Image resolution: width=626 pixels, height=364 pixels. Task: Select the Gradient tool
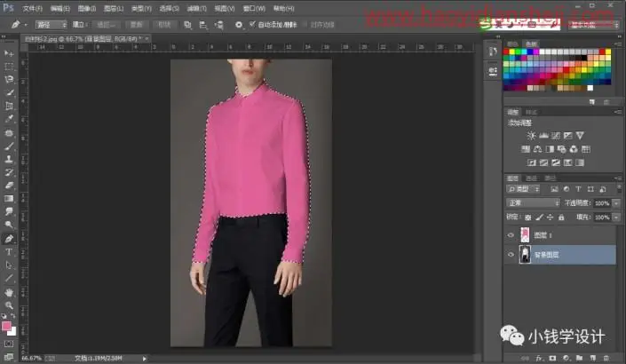9,199
